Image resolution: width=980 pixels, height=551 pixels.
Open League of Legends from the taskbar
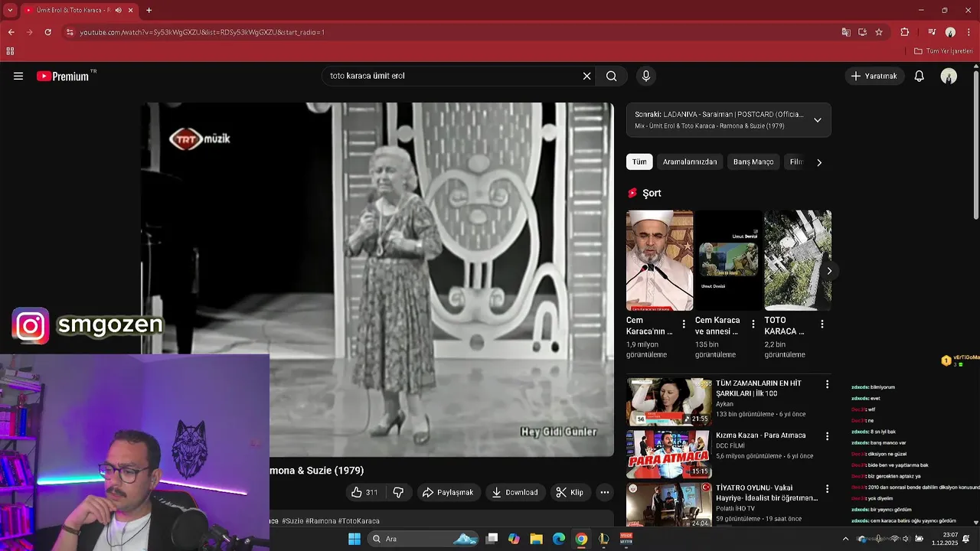tap(603, 539)
